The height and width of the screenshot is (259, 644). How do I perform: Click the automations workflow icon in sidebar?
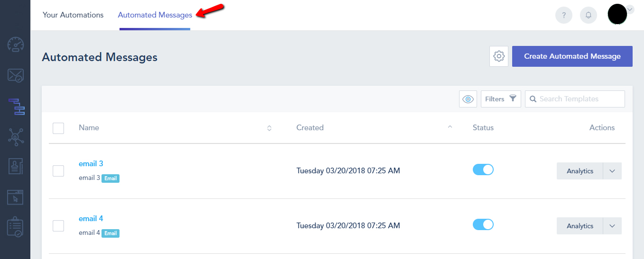coord(16,107)
